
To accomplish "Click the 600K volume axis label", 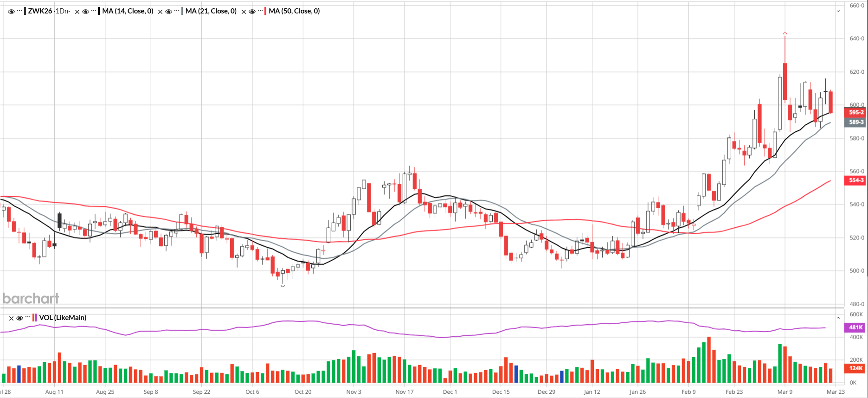I will [x=856, y=315].
